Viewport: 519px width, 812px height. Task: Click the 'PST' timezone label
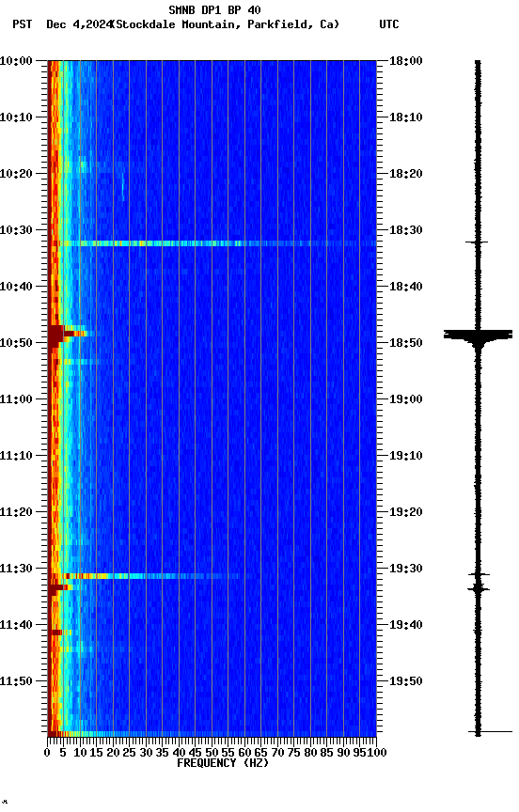pyautogui.click(x=23, y=24)
